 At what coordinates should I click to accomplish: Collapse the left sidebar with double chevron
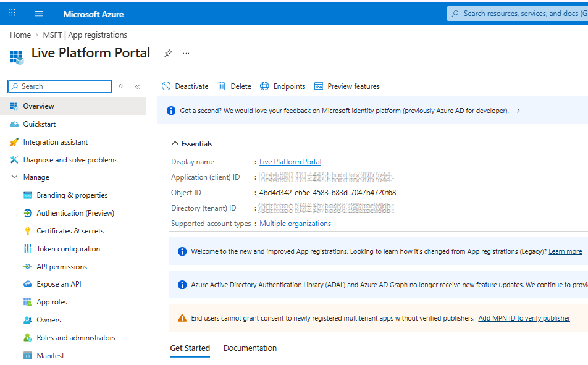point(137,87)
